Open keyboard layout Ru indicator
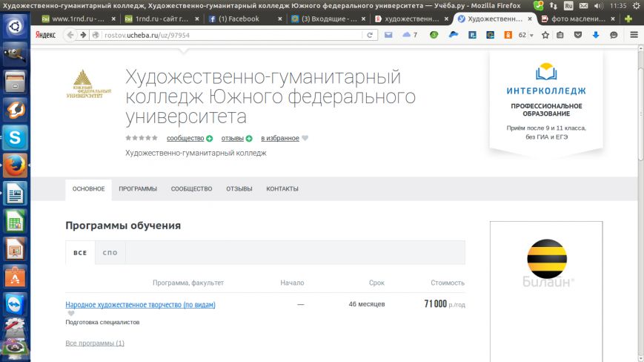Image resolution: width=644 pixels, height=362 pixels. pos(568,6)
